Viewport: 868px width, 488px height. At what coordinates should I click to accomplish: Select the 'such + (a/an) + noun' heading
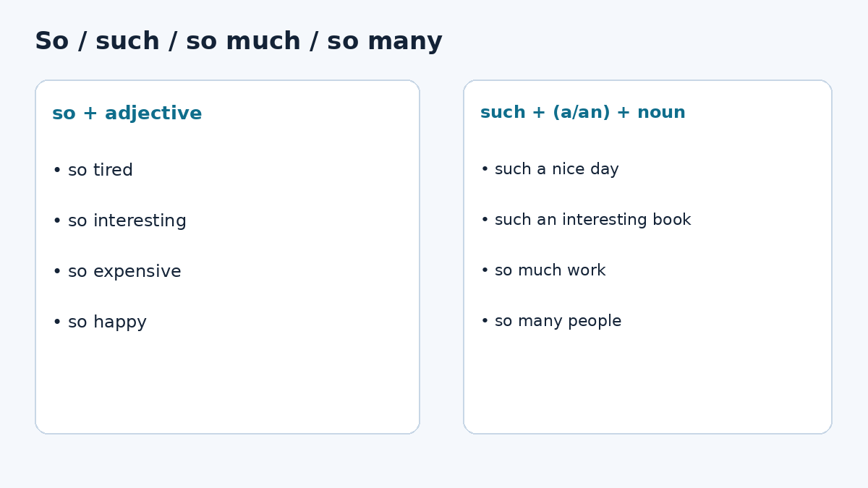tap(583, 113)
